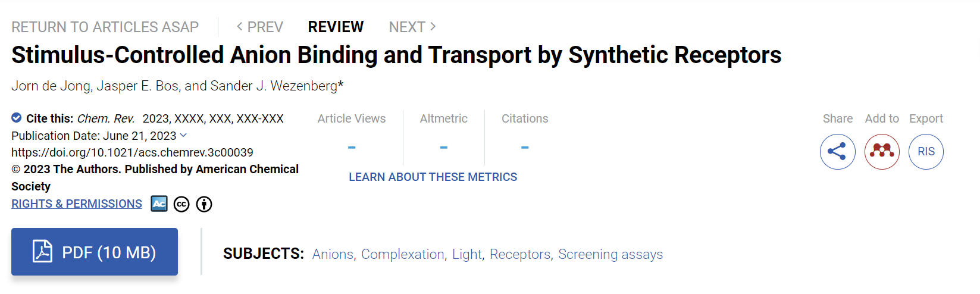Open the Screening assays subject link
The width and height of the screenshot is (980, 294).
[x=610, y=254]
